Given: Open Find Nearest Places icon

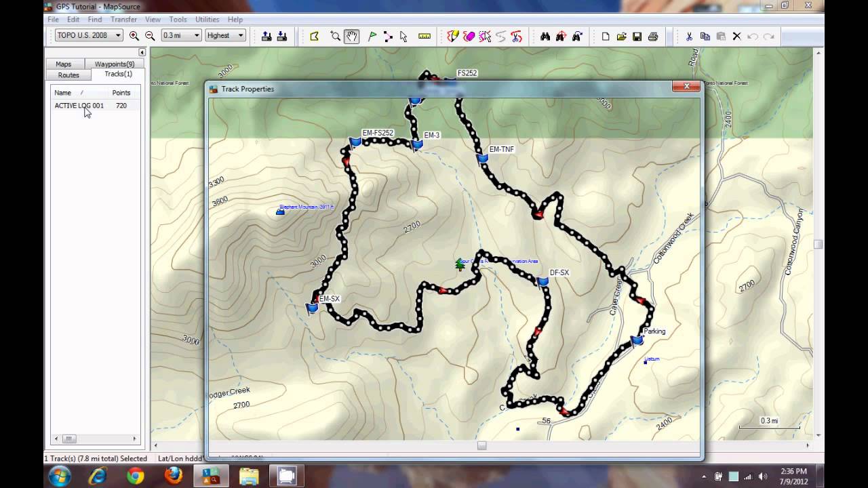Looking at the screenshot, I should 561,36.
